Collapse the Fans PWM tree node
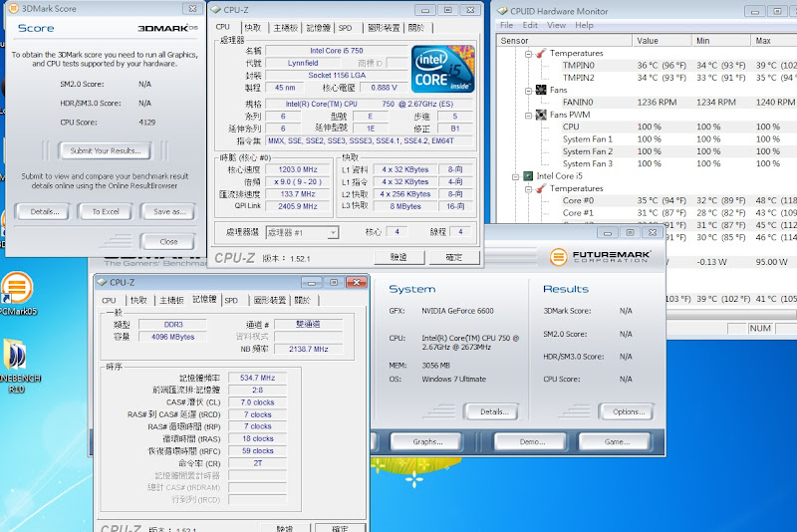The image size is (797, 532). (529, 116)
